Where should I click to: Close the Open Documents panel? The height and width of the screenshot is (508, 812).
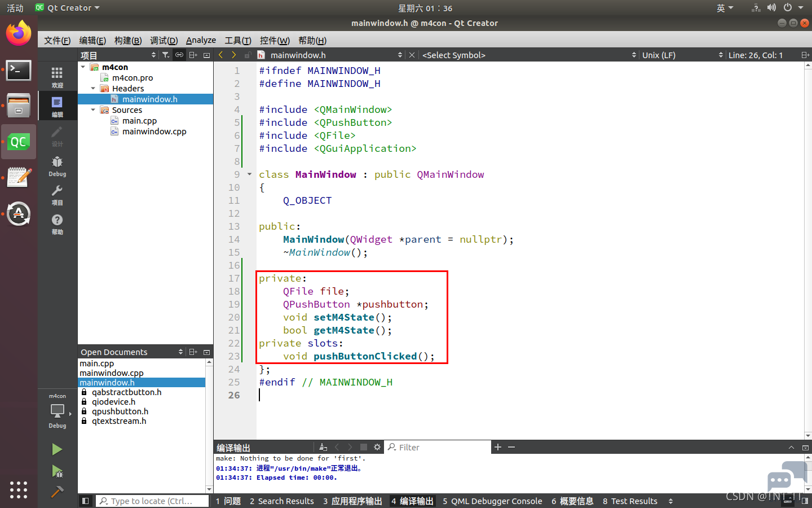pyautogui.click(x=206, y=352)
